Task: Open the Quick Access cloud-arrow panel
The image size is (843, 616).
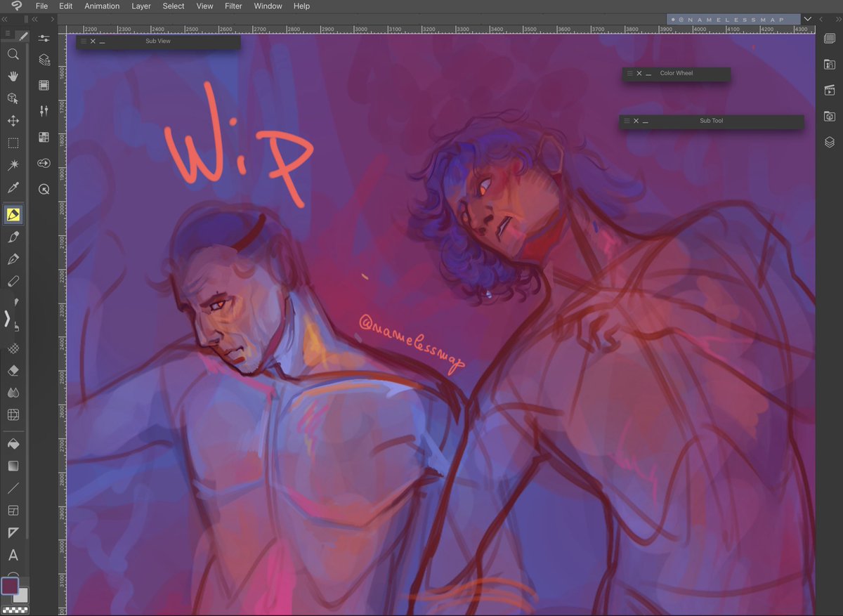Action: (44, 163)
